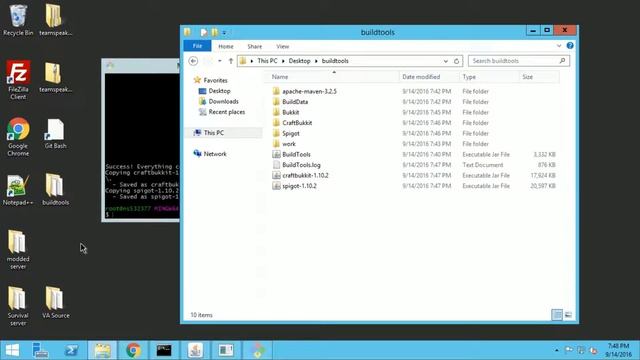Viewport: 640px width, 360px height.
Task: Select Desktop under Favorites
Action: (219, 91)
